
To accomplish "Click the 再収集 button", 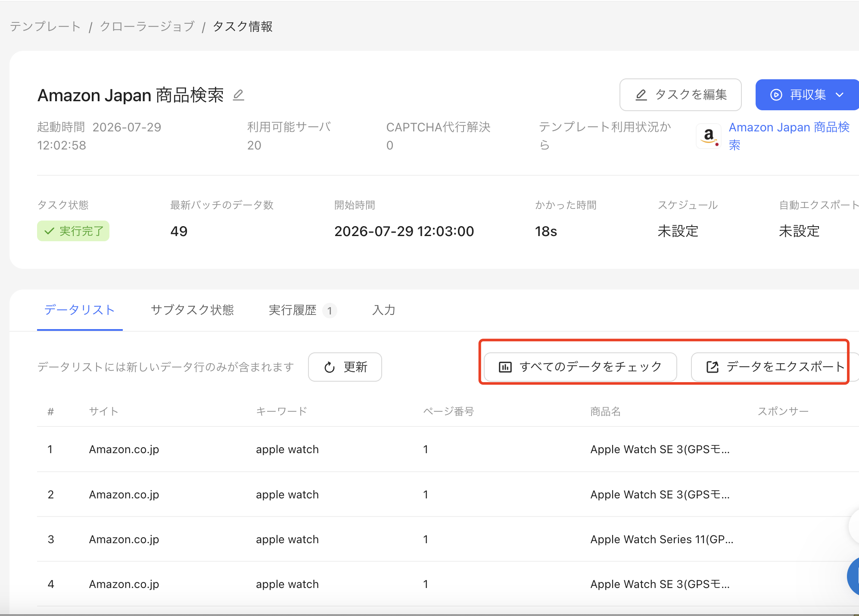I will 807,95.
